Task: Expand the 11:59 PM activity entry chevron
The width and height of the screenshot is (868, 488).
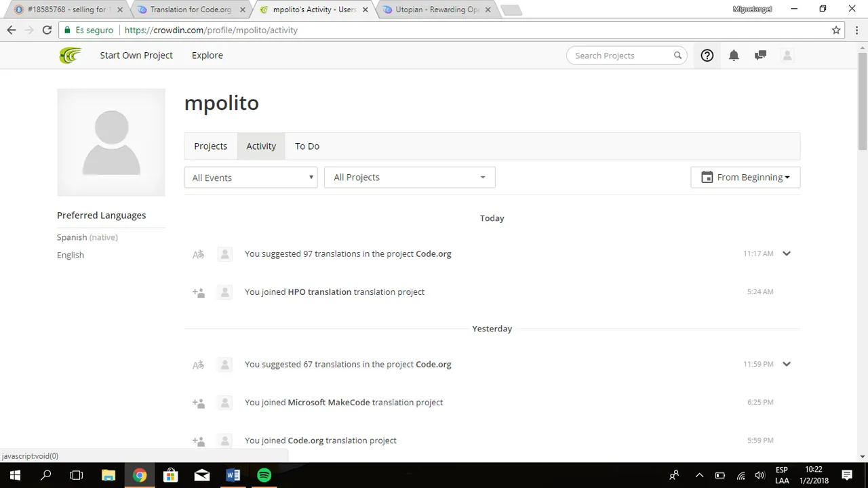Action: click(x=787, y=364)
